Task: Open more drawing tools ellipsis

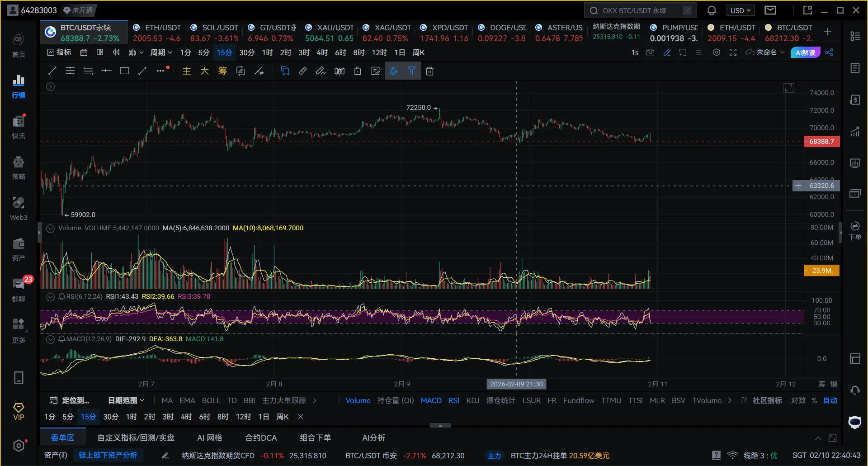Action: (160, 71)
